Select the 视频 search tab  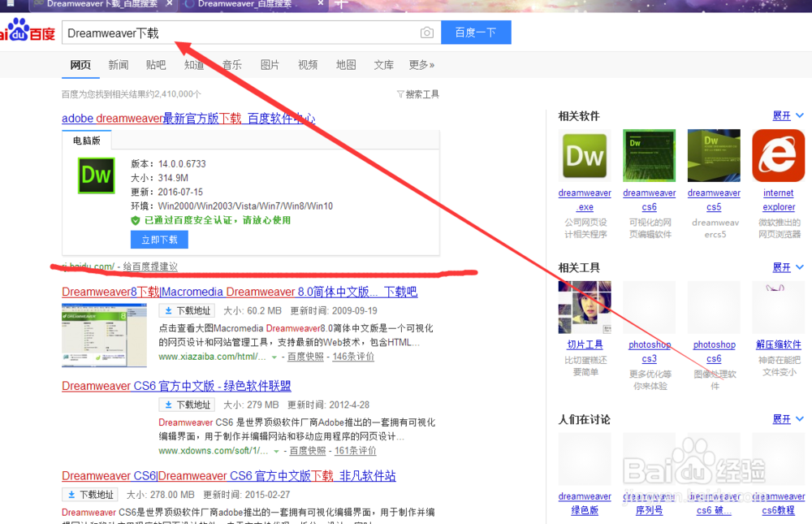click(x=308, y=65)
